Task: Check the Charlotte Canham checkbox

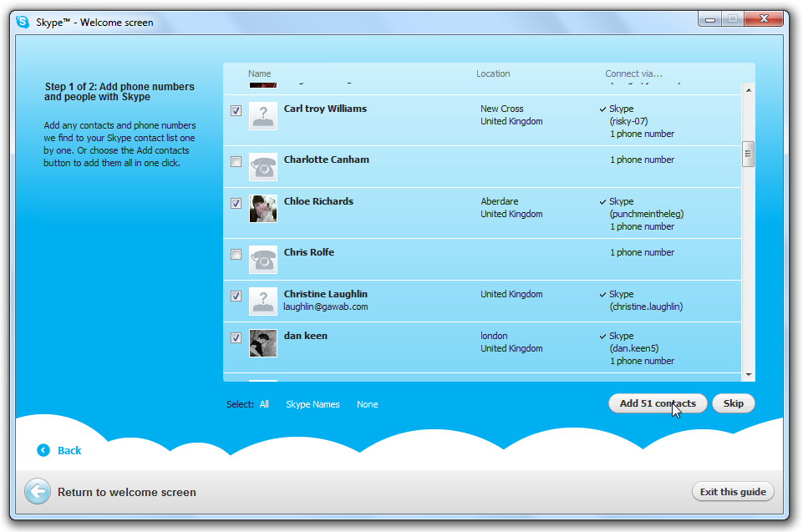Action: pos(236,161)
